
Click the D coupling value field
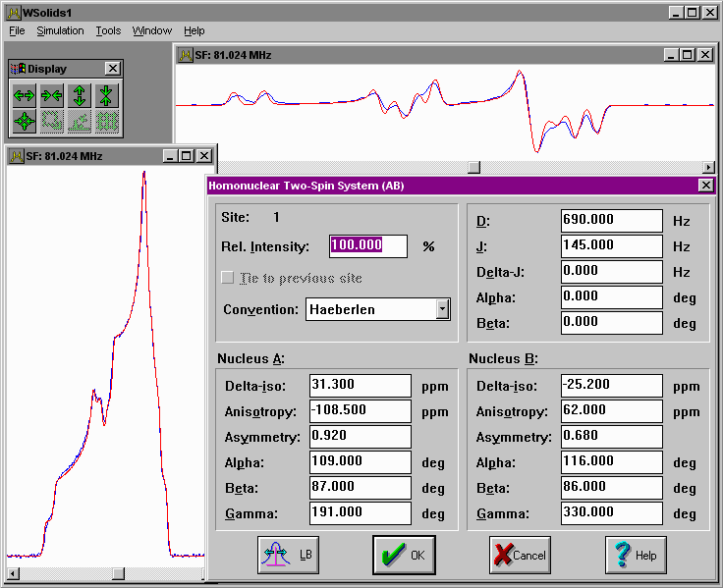click(x=611, y=221)
